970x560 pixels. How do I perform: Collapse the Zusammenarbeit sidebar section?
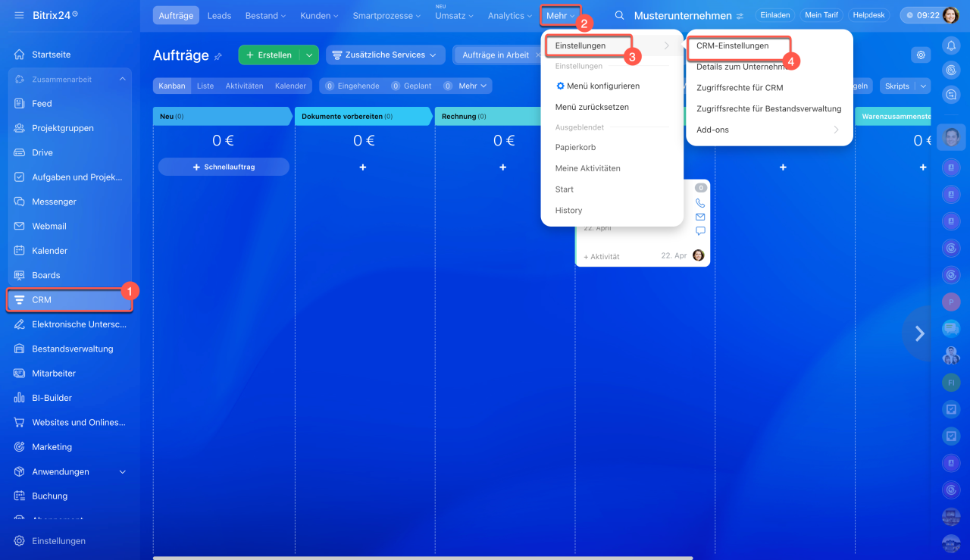click(123, 79)
